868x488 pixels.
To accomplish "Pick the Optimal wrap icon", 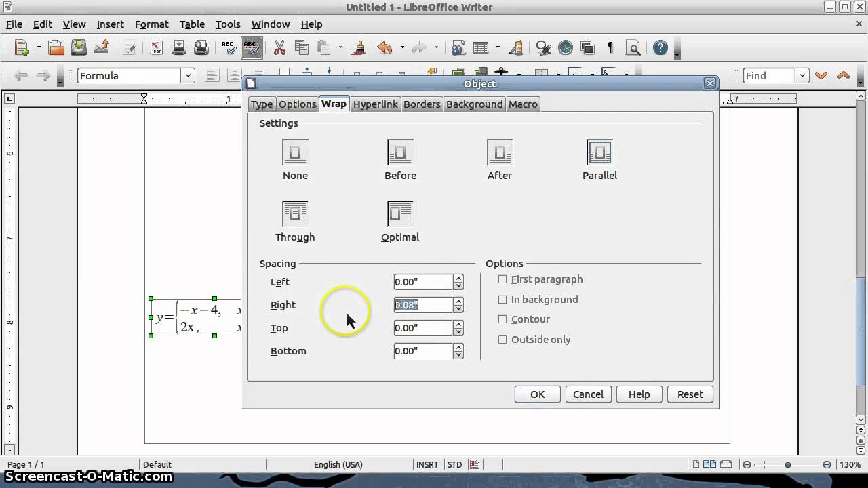I will click(x=399, y=214).
